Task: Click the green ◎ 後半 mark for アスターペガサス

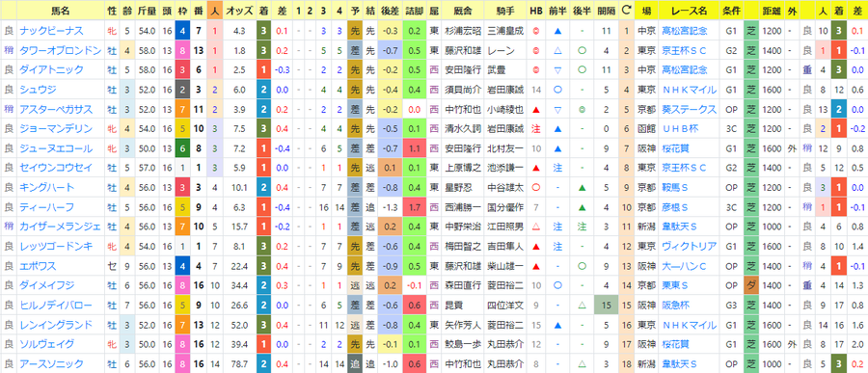Action: [582, 109]
